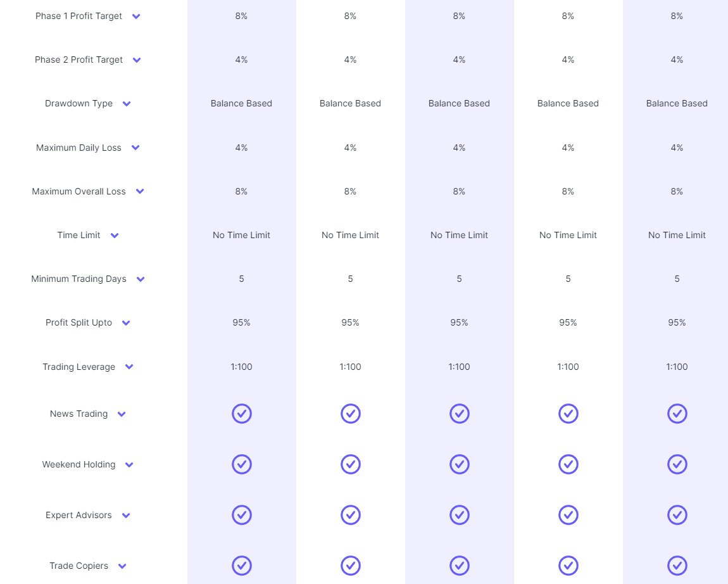The width and height of the screenshot is (728, 584).
Task: Click News Trading checkmark in third column
Action: [x=459, y=414]
